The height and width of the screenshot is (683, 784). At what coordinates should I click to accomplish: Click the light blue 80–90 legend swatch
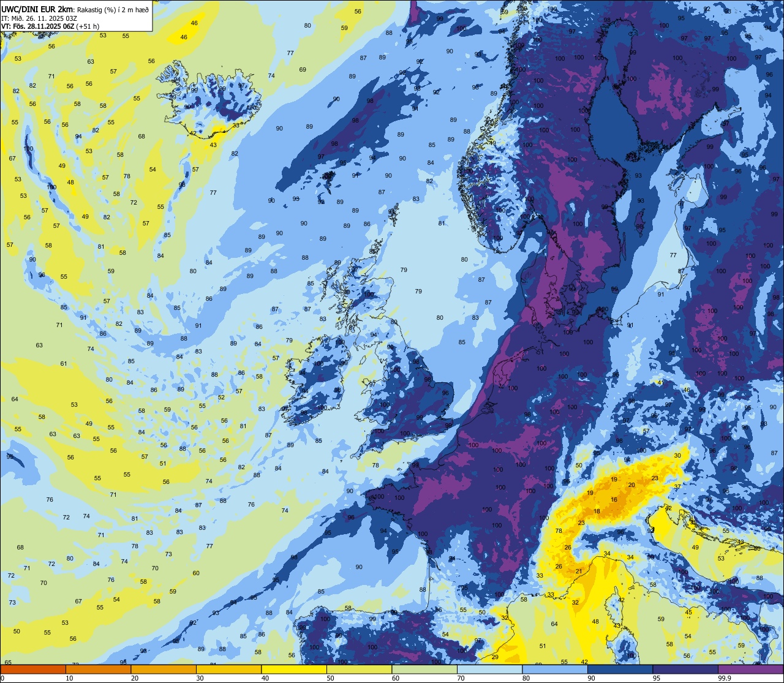tap(555, 670)
